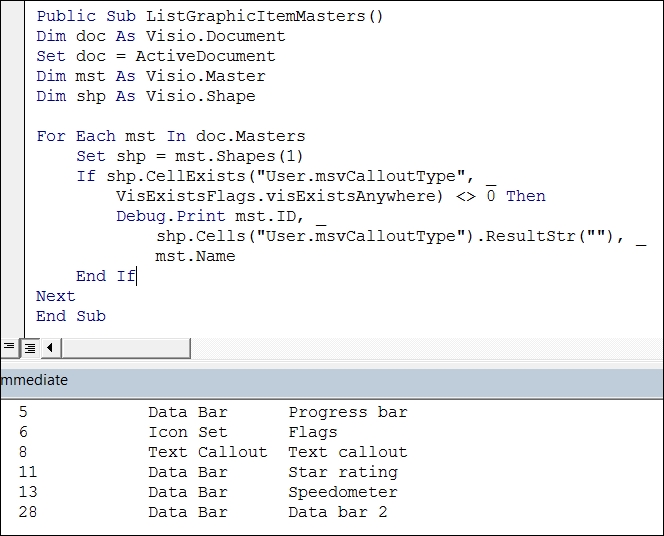Click 'Speedometer' in Immediate output
Screen dimensions: 664x536
pos(342,492)
